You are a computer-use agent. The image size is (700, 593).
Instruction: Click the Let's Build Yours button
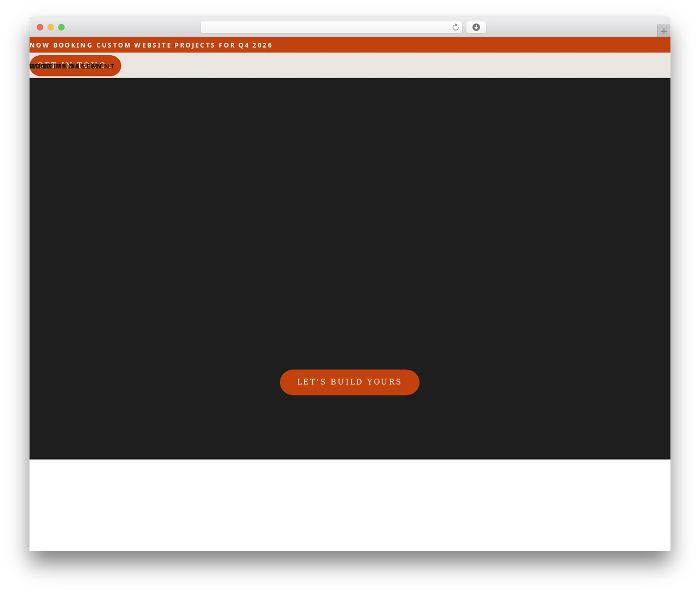click(x=349, y=382)
